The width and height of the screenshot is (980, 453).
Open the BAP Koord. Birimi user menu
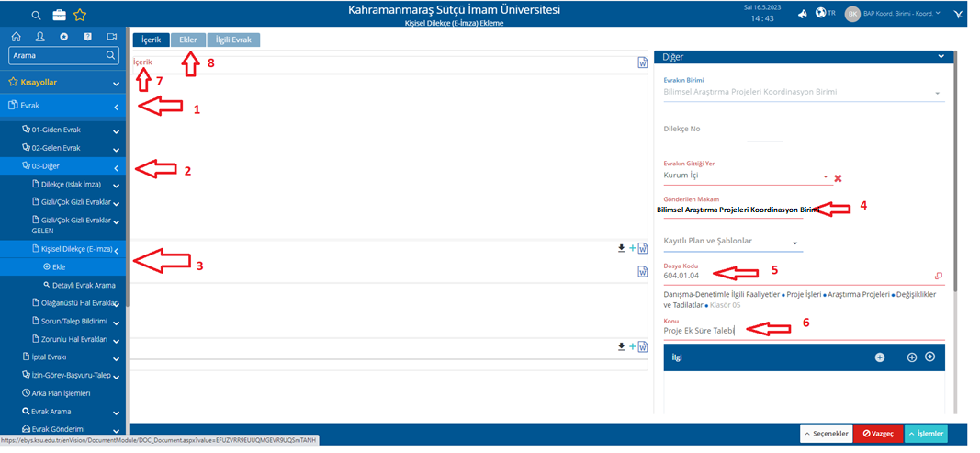[x=895, y=14]
